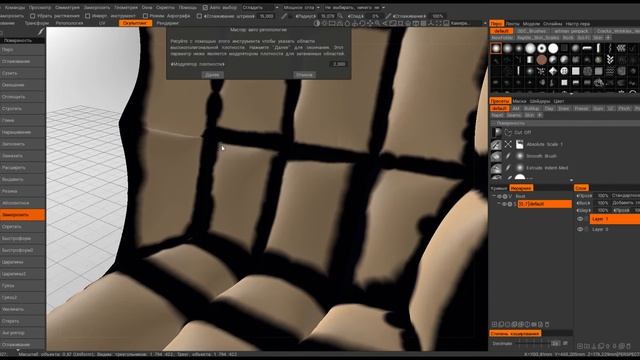Open the Команды menu
640x360 pixels.
tap(15, 7)
